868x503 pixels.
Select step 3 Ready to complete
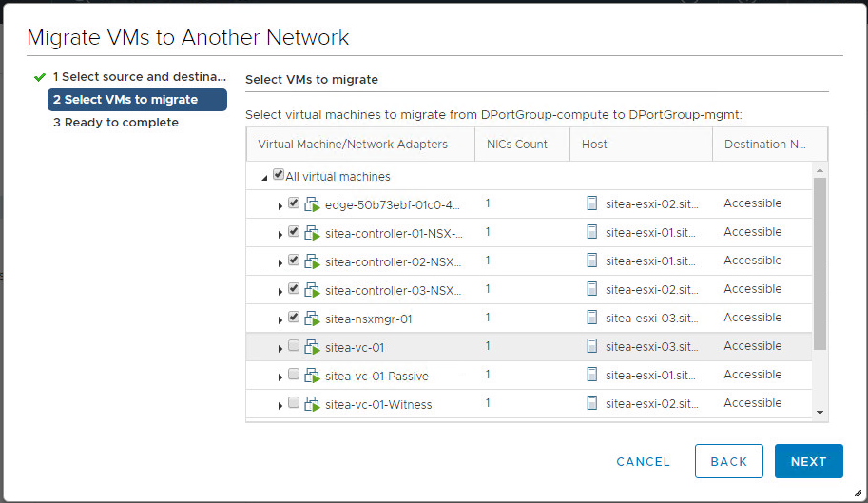pos(115,123)
